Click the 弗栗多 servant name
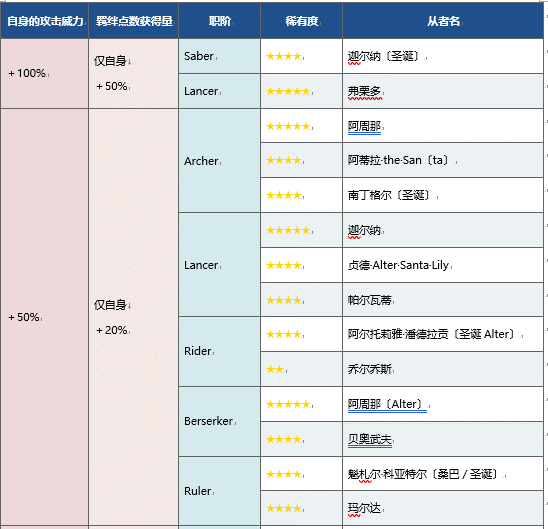The width and height of the screenshot is (548, 529). (364, 91)
